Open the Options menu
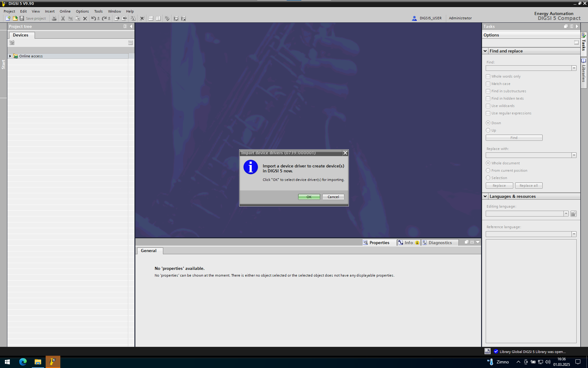 (82, 11)
